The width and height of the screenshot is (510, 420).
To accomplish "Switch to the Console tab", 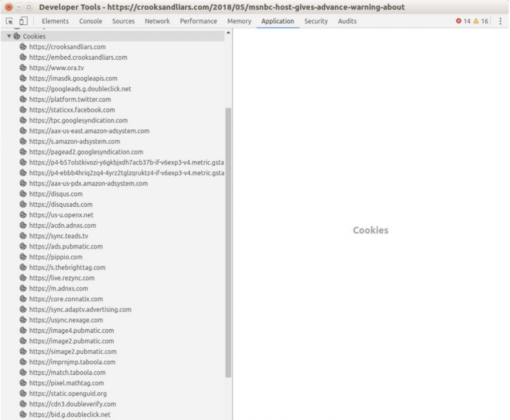I will click(91, 21).
